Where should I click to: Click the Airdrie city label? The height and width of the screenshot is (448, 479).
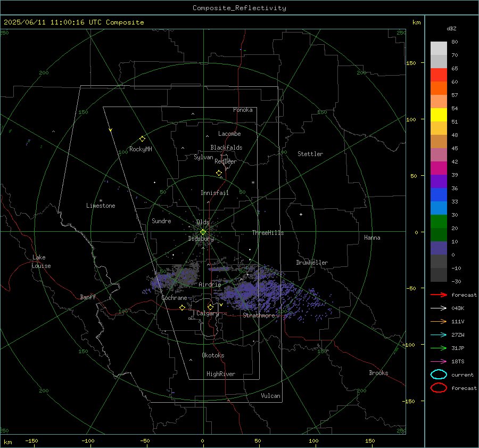pos(210,284)
